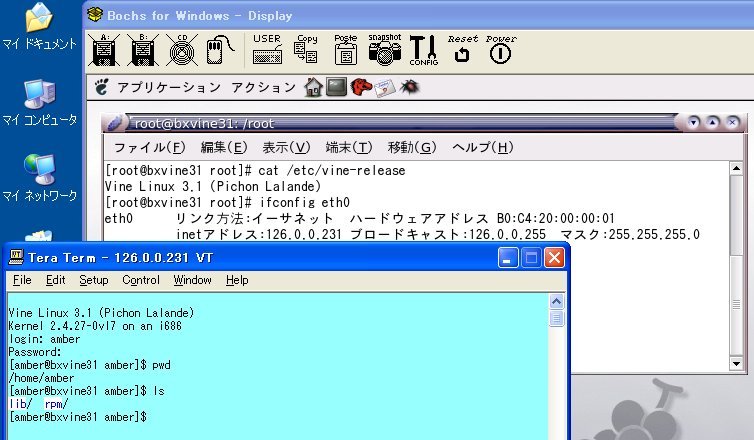The height and width of the screenshot is (440, 754).
Task: Click the Tera Term scrollbar up arrow
Action: pyautogui.click(x=556, y=302)
